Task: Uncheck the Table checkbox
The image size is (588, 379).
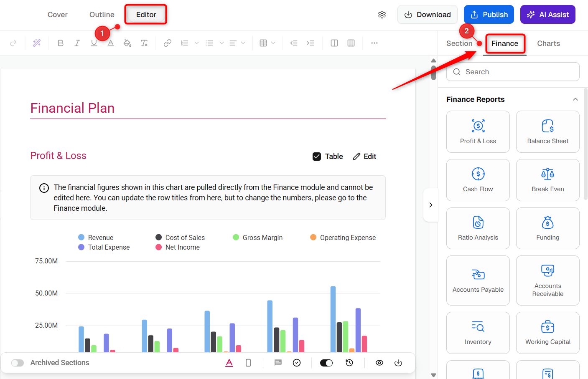Action: (x=317, y=157)
